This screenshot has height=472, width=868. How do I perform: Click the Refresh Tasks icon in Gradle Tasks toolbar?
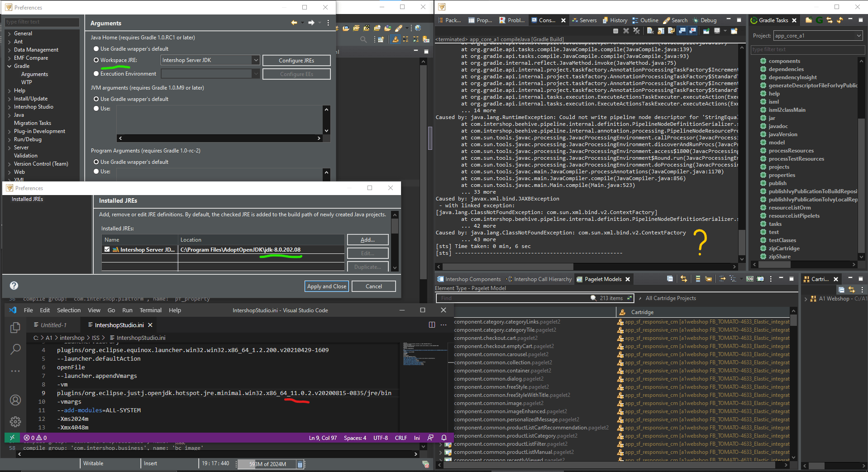(839, 20)
